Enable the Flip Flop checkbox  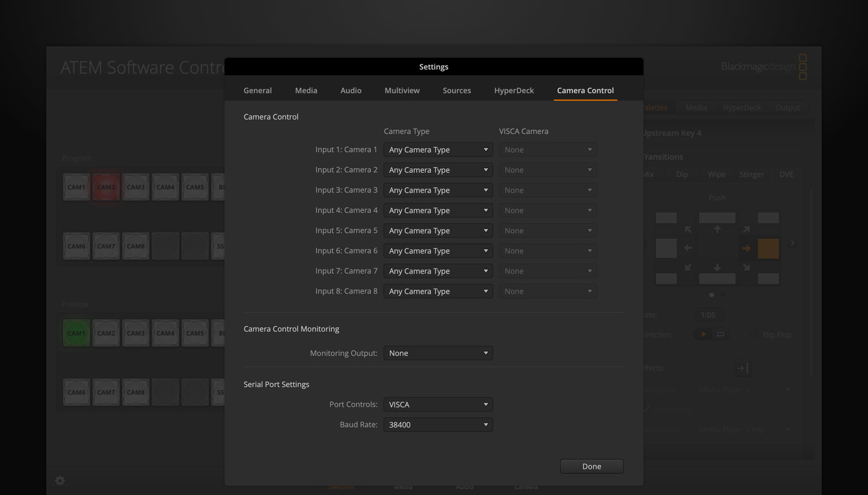(753, 334)
